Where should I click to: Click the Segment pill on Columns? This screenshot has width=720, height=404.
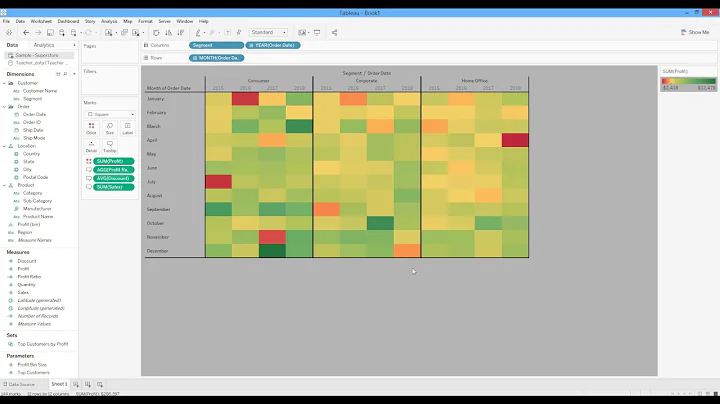216,45
